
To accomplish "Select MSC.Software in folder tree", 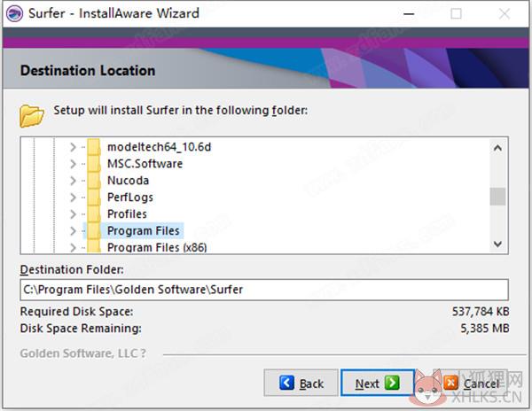I will [x=145, y=164].
